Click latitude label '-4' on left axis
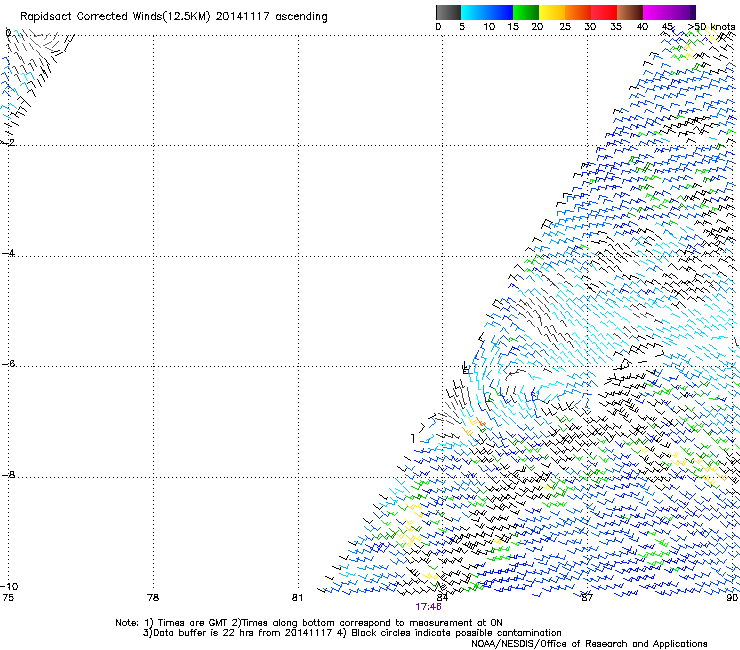 [8, 253]
